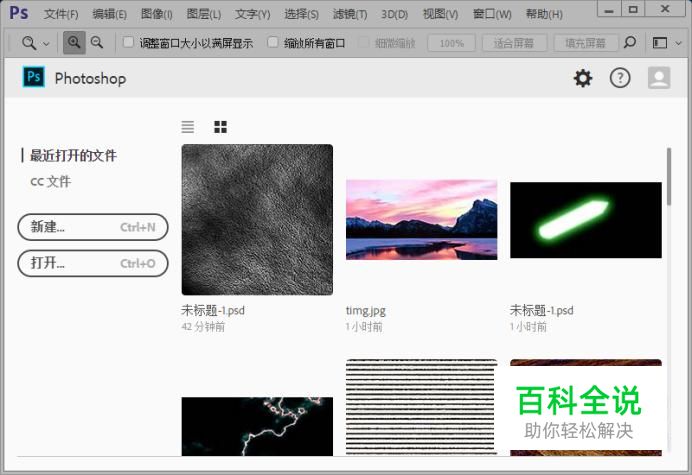This screenshot has width=692, height=475.
Task: Click the 适合屏幕 button
Action: click(514, 43)
